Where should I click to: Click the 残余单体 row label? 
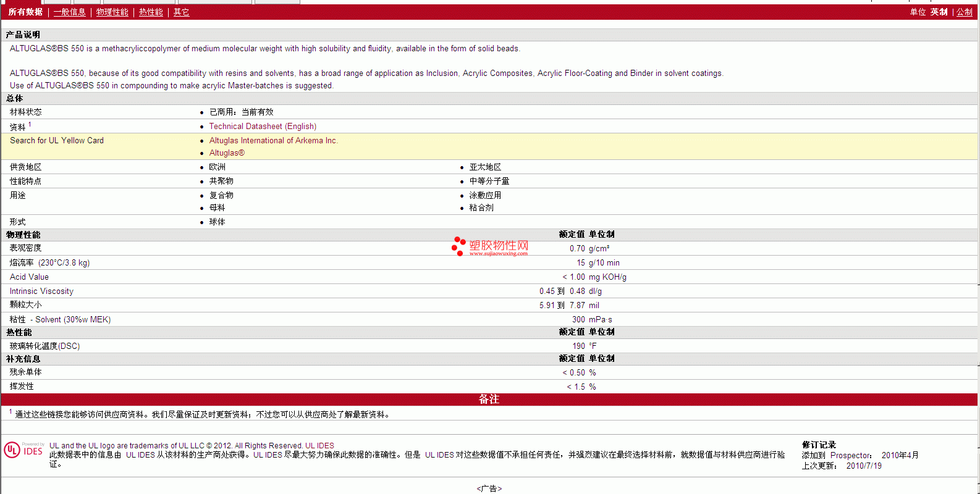click(x=25, y=372)
